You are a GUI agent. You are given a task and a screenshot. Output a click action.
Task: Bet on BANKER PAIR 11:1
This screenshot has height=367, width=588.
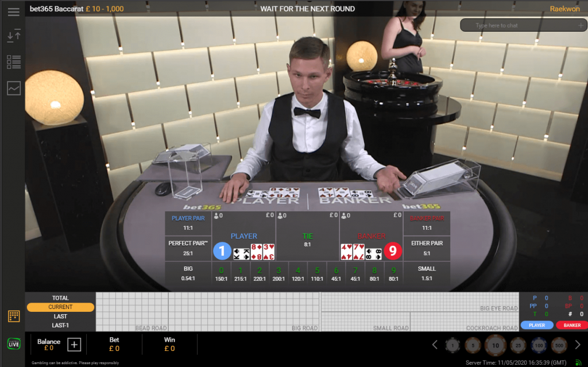[x=427, y=223]
